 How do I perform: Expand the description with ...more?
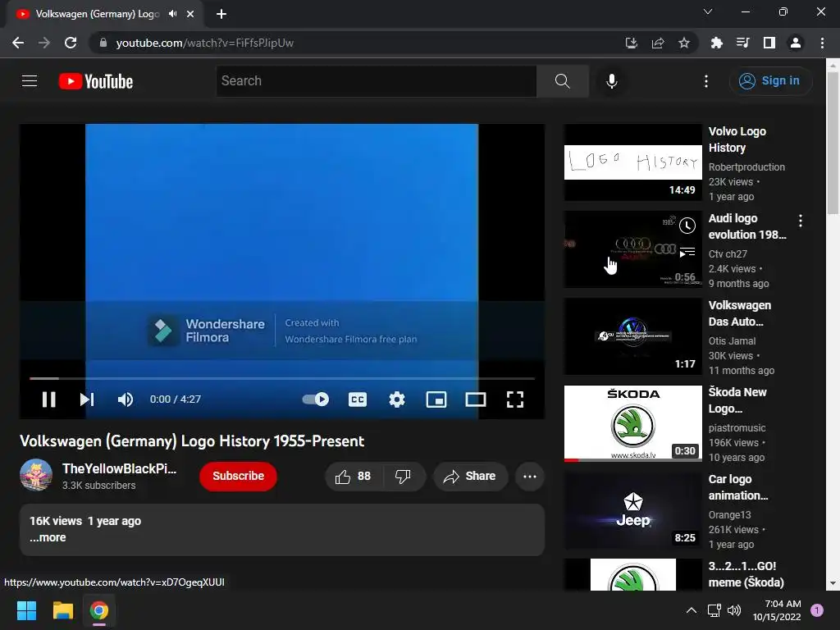point(48,537)
